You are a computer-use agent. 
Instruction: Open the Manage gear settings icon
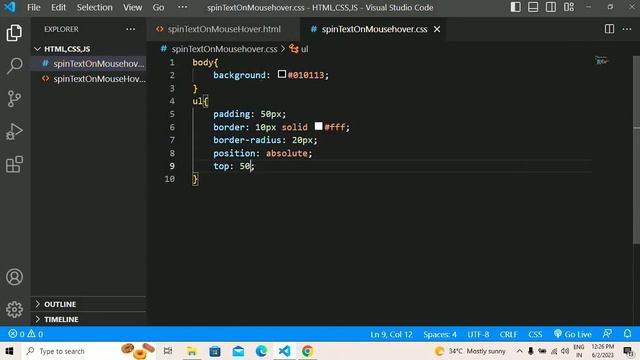(x=14, y=309)
